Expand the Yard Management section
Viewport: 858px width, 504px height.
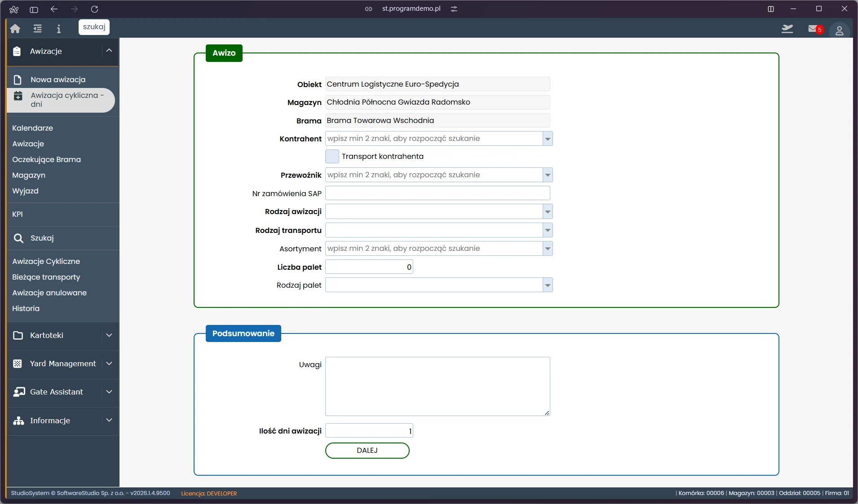pos(109,364)
